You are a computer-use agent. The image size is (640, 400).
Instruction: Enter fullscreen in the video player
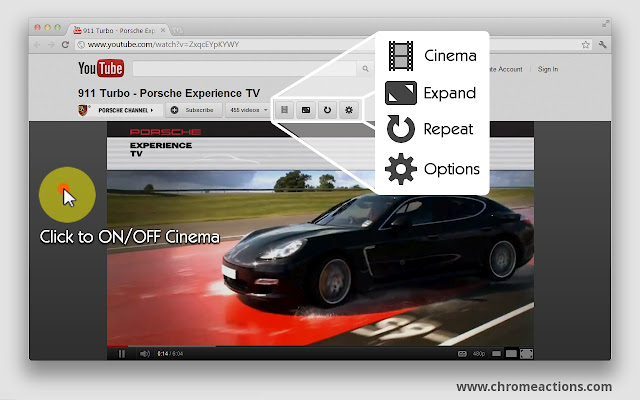(x=527, y=354)
